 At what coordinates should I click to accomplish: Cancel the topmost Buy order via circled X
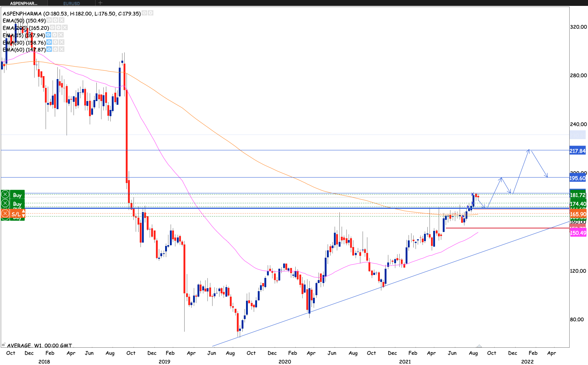click(5, 195)
